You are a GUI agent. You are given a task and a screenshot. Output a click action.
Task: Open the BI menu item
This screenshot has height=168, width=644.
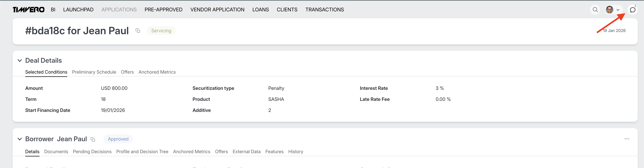coord(53,9)
